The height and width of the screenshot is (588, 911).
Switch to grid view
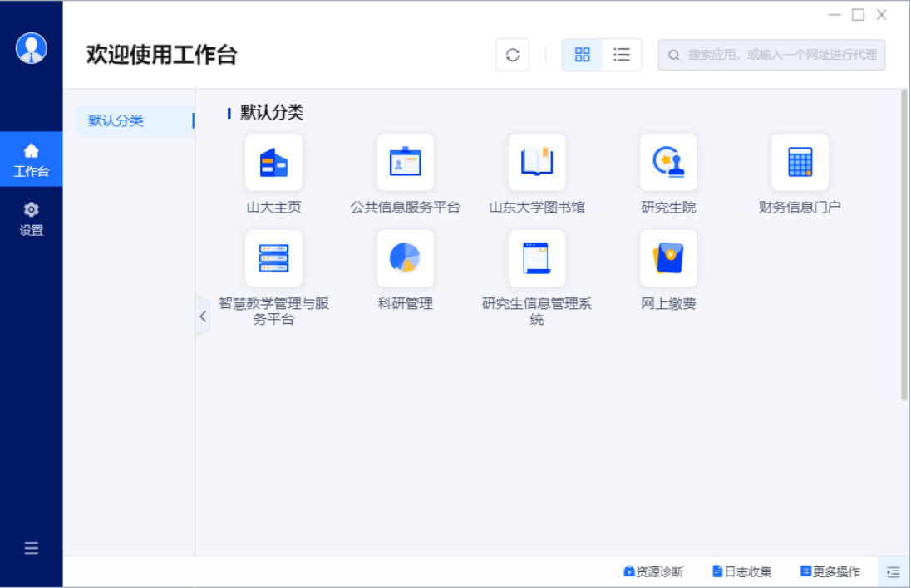(582, 55)
